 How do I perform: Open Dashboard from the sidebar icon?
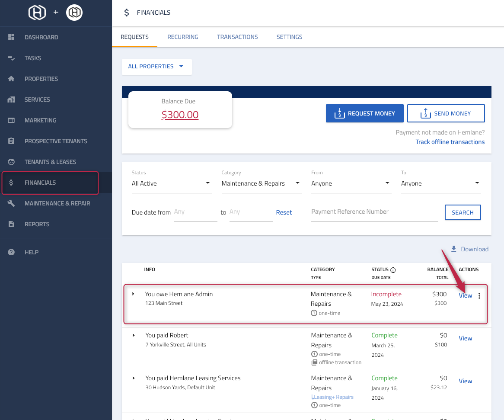11,37
